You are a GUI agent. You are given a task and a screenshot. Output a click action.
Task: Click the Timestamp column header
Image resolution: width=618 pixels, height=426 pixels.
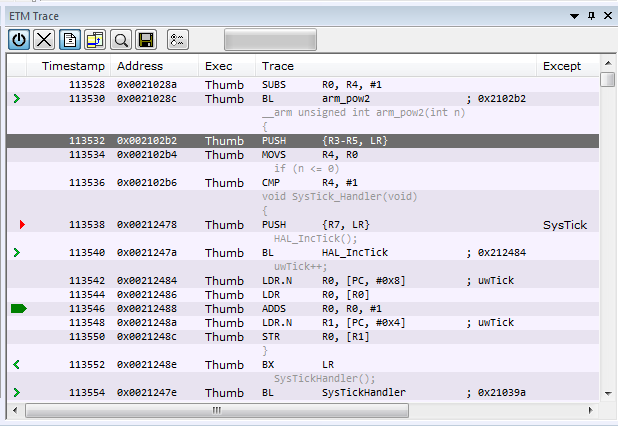71,66
